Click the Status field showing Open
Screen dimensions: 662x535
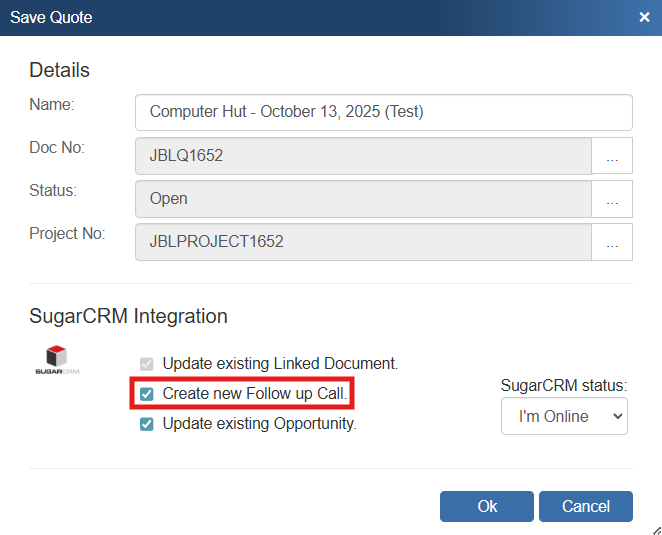click(x=363, y=199)
